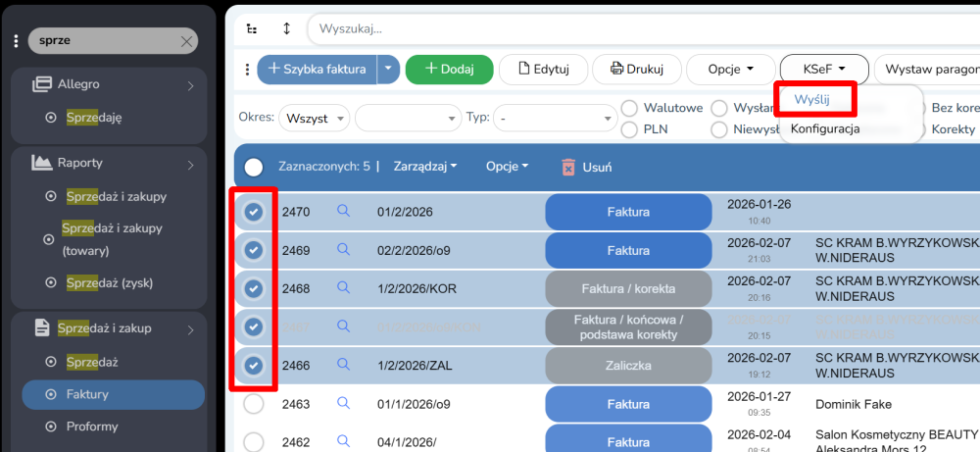Uncheck the checkbox for invoice 2469
The width and height of the screenshot is (980, 452).
[x=253, y=250]
